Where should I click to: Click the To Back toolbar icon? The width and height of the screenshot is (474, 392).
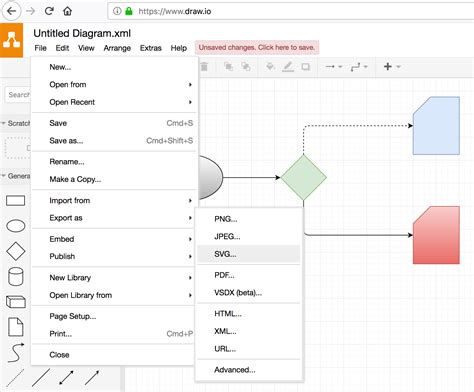[x=246, y=67]
